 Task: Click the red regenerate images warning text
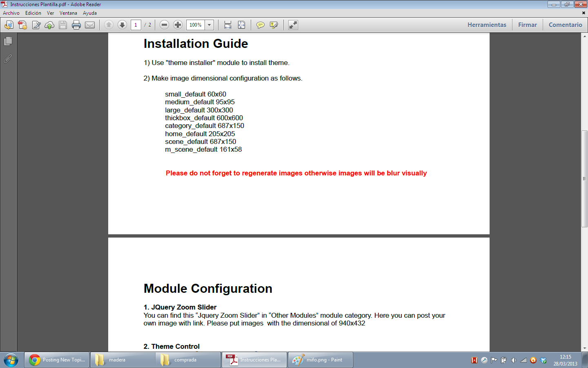point(296,173)
